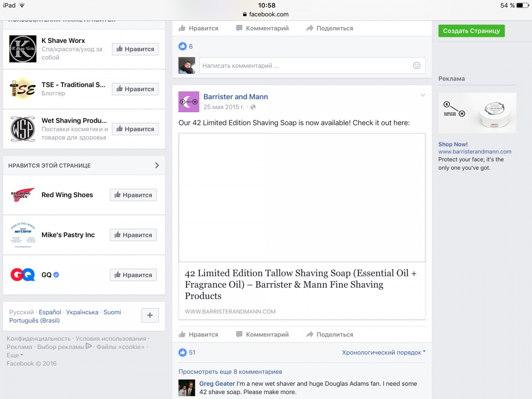Viewport: 532px width, 399px height.
Task: Open emoji picker in comment box
Action: click(416, 66)
